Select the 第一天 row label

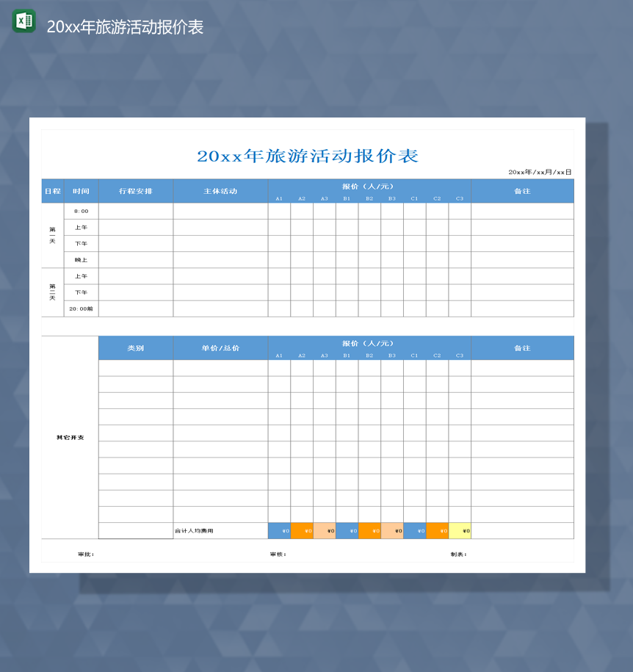coord(51,235)
